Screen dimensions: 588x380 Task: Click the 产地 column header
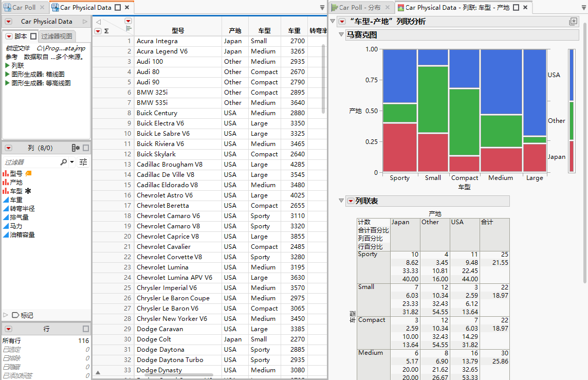235,31
